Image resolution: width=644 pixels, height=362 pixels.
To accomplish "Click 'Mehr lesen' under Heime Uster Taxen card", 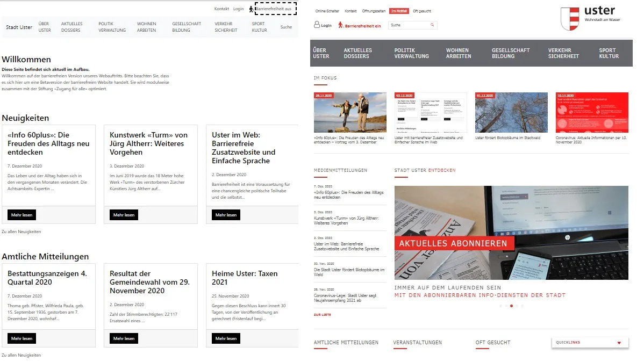I will (x=226, y=338).
